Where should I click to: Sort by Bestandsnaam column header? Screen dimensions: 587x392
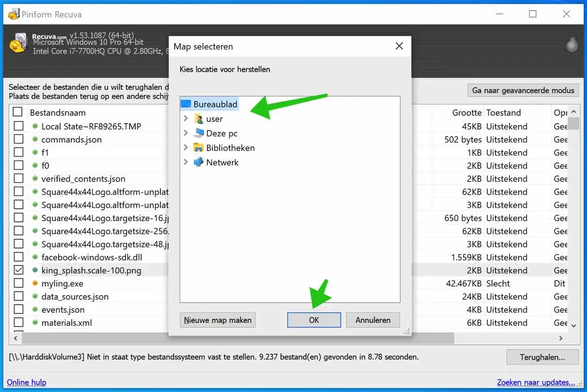(x=58, y=112)
